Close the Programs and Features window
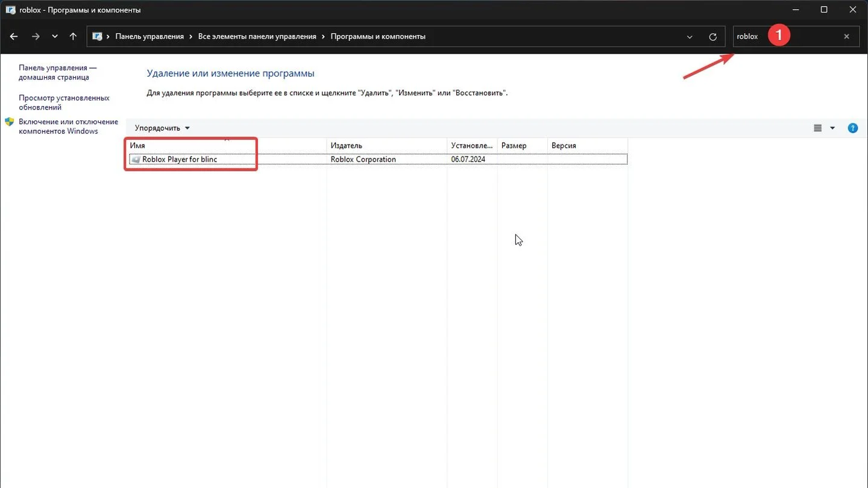This screenshot has height=488, width=868. (853, 10)
